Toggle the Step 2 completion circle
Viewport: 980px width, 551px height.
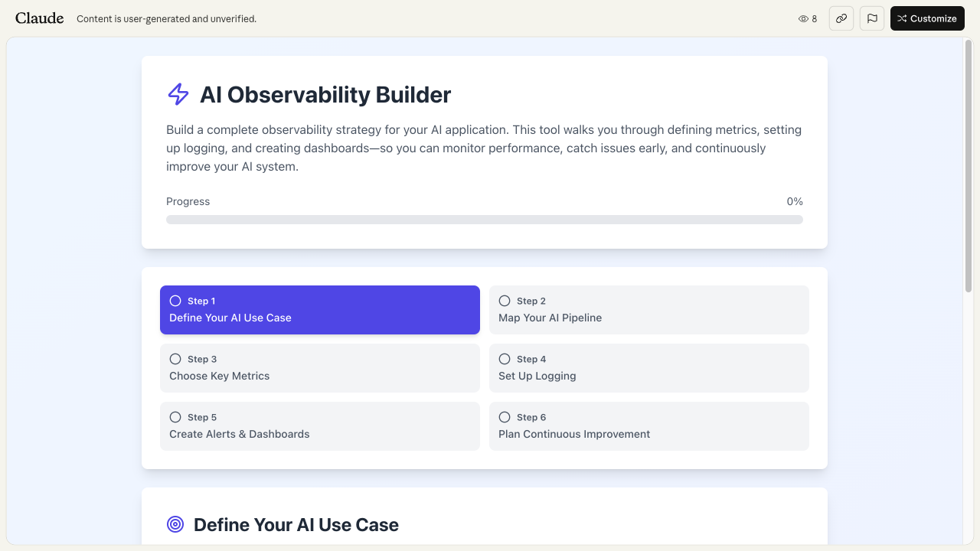click(x=505, y=301)
